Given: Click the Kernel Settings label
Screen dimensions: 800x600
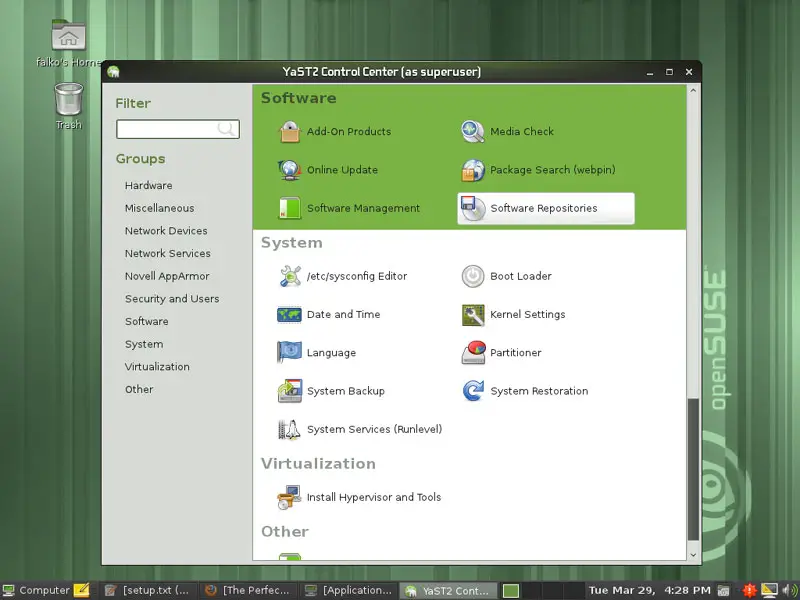Looking at the screenshot, I should coord(528,314).
